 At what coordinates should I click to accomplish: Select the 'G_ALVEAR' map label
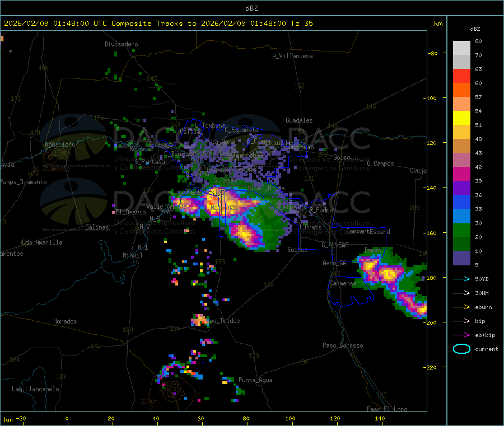335,245
